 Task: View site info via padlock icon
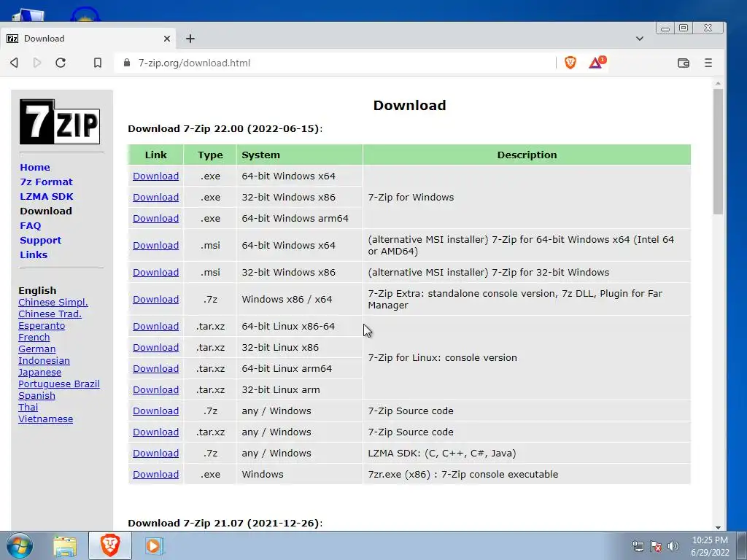(x=127, y=63)
